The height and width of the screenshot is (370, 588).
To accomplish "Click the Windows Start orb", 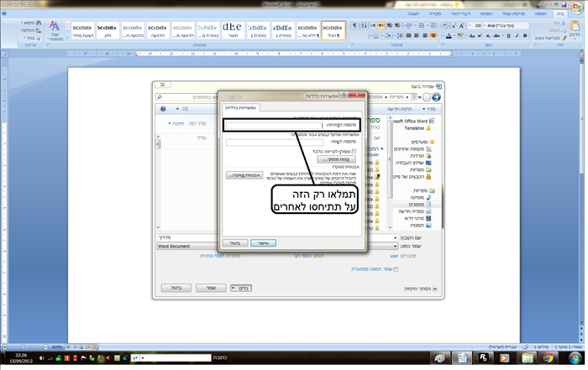I will [575, 358].
